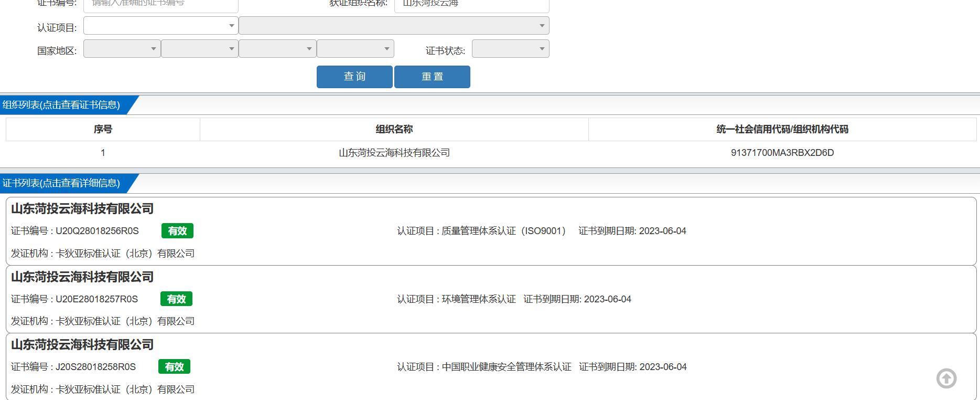980x400 pixels.
Task: Click the 序号 column header
Action: pyautogui.click(x=103, y=129)
